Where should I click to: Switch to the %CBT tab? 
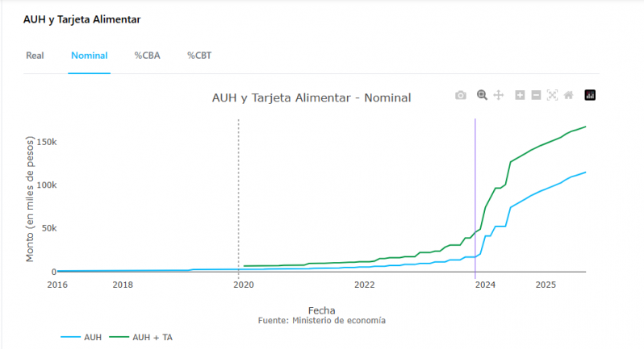point(199,56)
